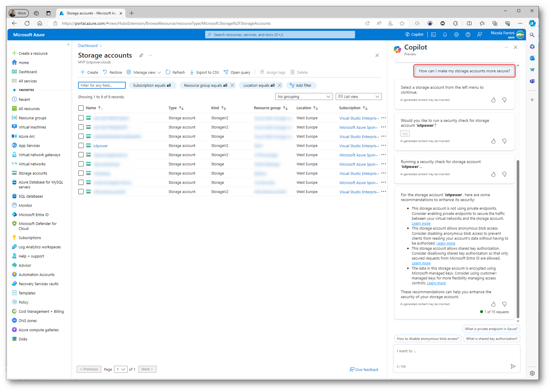The width and height of the screenshot is (551, 392).
Task: Check the fifth storage account row
Action: [81, 155]
